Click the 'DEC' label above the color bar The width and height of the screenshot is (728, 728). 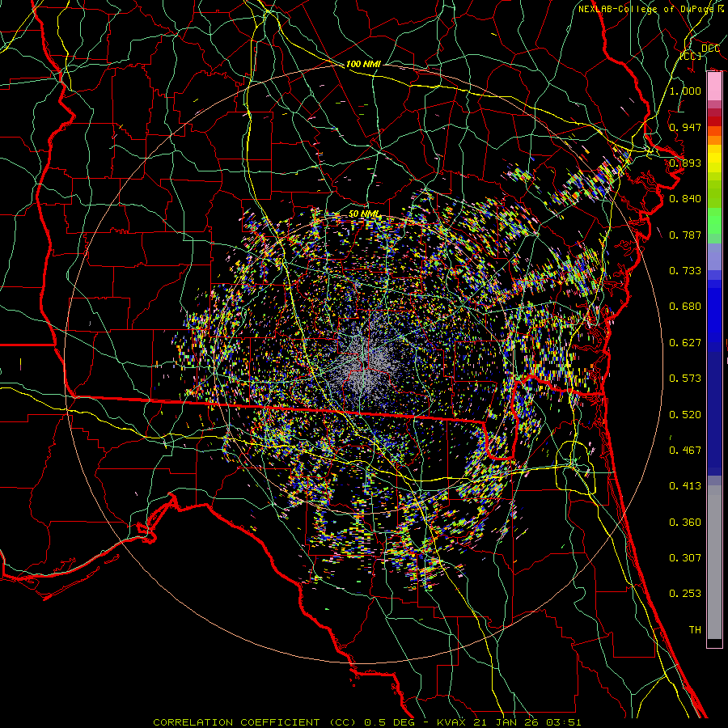coord(710,49)
